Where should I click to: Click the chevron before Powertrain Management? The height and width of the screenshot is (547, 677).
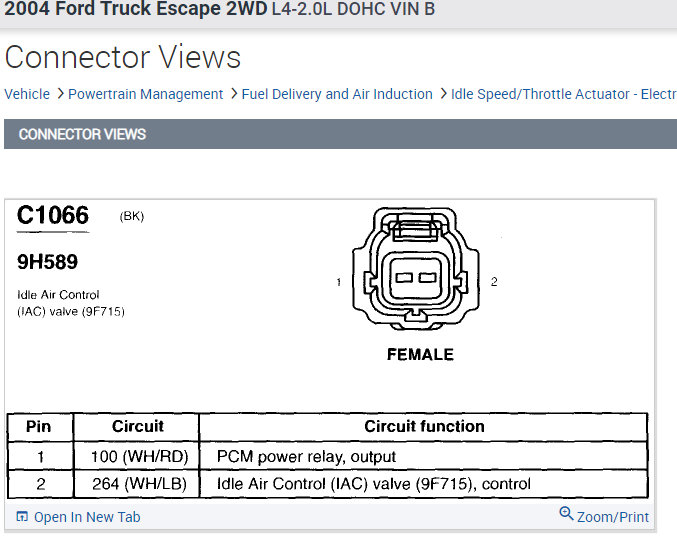pos(59,94)
